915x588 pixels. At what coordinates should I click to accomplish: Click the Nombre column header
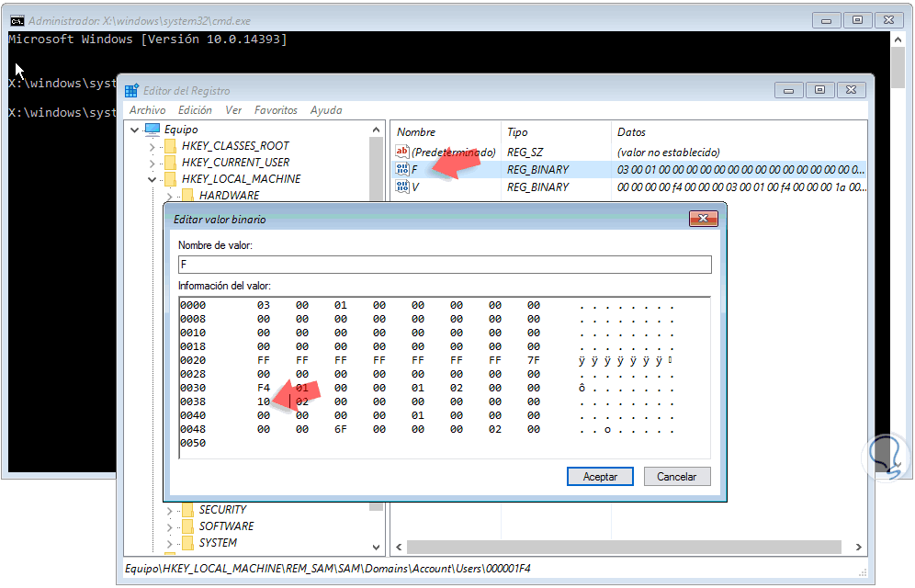click(x=446, y=131)
